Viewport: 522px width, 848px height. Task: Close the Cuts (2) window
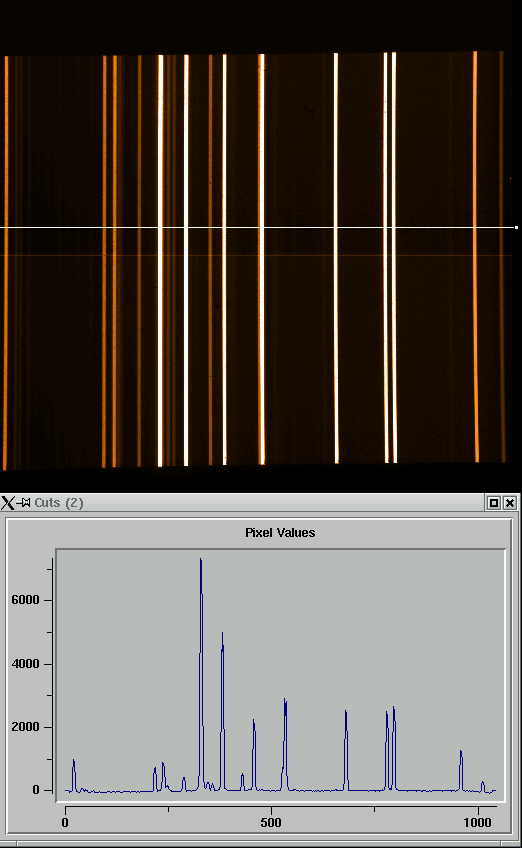coord(510,503)
